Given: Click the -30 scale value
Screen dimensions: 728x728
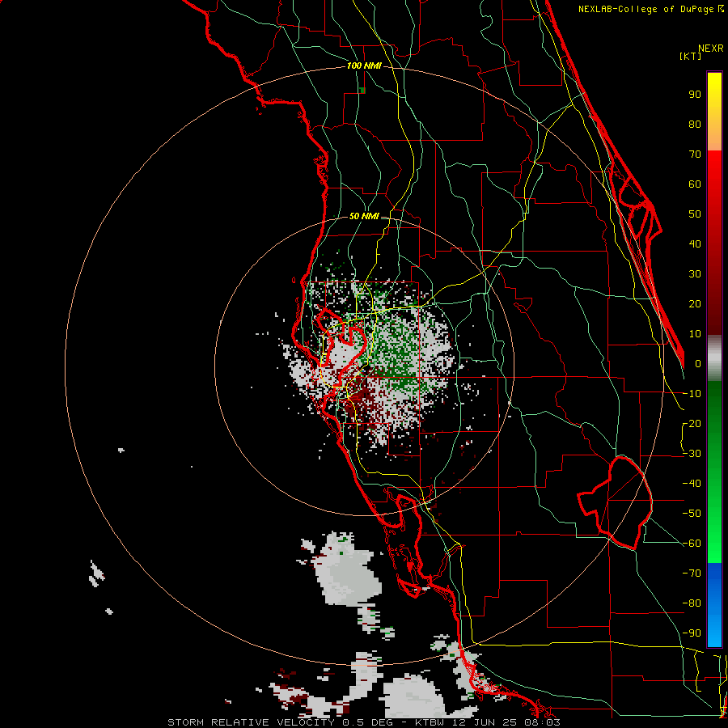Looking at the screenshot, I should (692, 454).
